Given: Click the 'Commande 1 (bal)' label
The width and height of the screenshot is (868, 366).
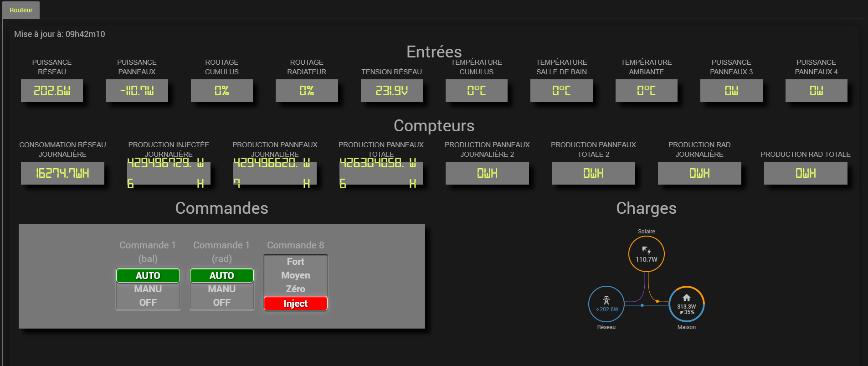Looking at the screenshot, I should click(148, 252).
